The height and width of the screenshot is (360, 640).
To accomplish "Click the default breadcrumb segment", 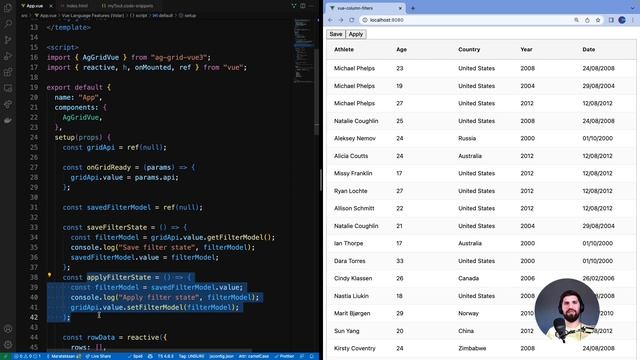I will point(163,16).
